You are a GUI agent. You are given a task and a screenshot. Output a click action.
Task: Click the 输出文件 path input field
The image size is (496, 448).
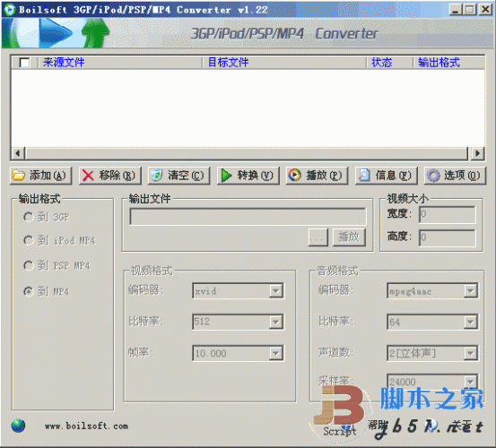pyautogui.click(x=248, y=216)
